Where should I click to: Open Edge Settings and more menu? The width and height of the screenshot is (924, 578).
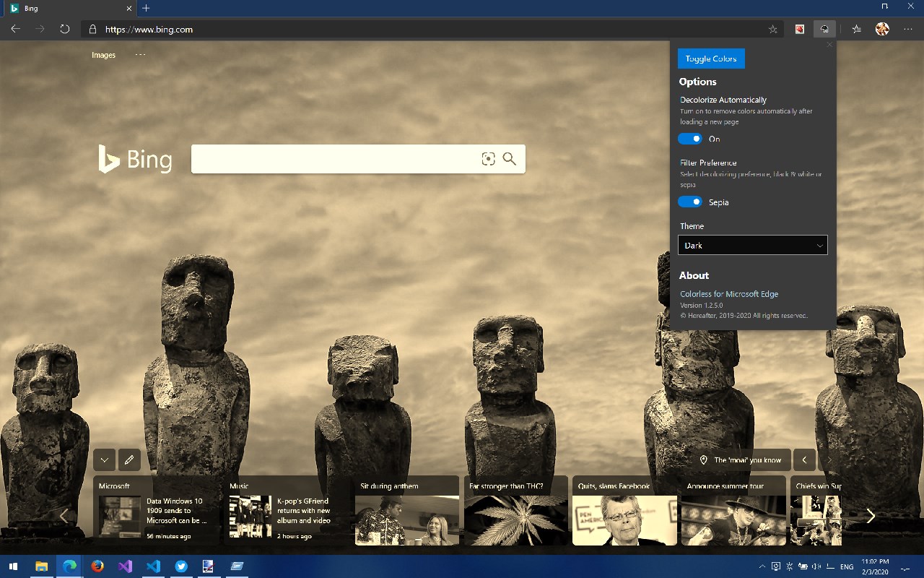tap(908, 30)
